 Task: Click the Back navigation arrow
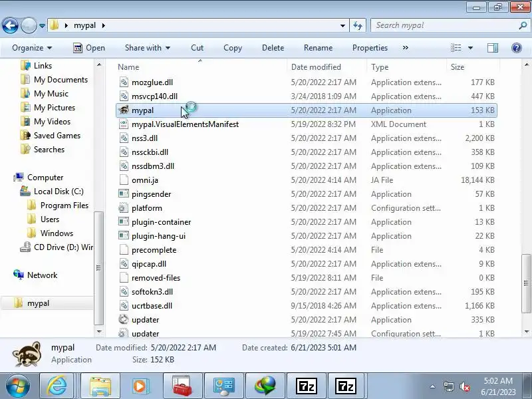click(10, 25)
